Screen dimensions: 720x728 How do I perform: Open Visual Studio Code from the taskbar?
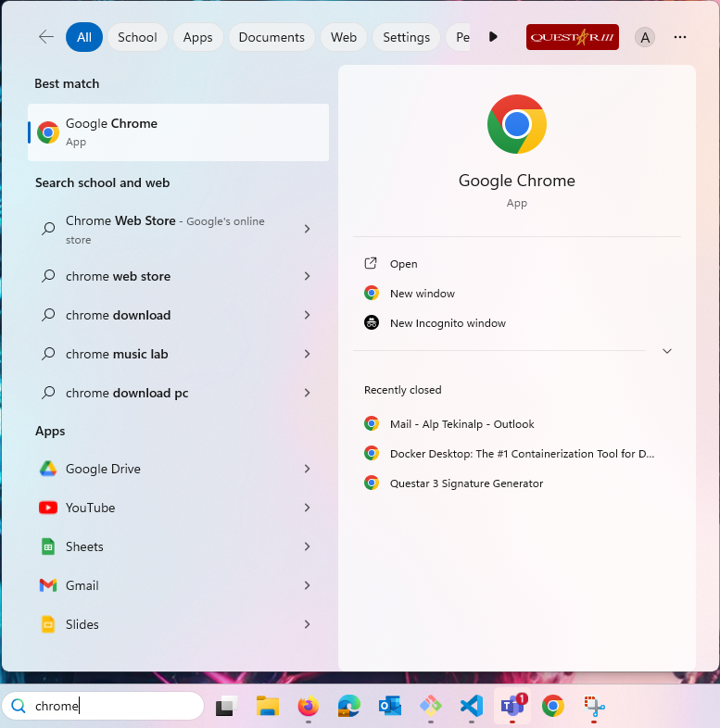(472, 706)
